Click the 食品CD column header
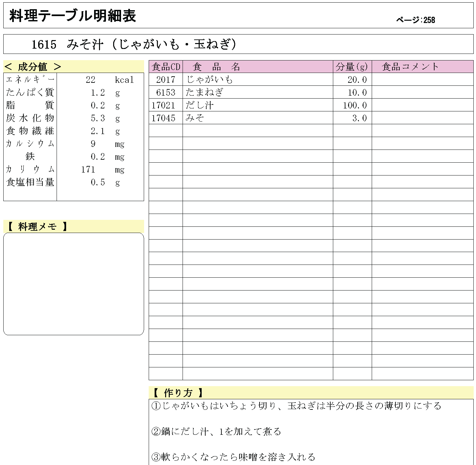The width and height of the screenshot is (476, 465). [166, 67]
